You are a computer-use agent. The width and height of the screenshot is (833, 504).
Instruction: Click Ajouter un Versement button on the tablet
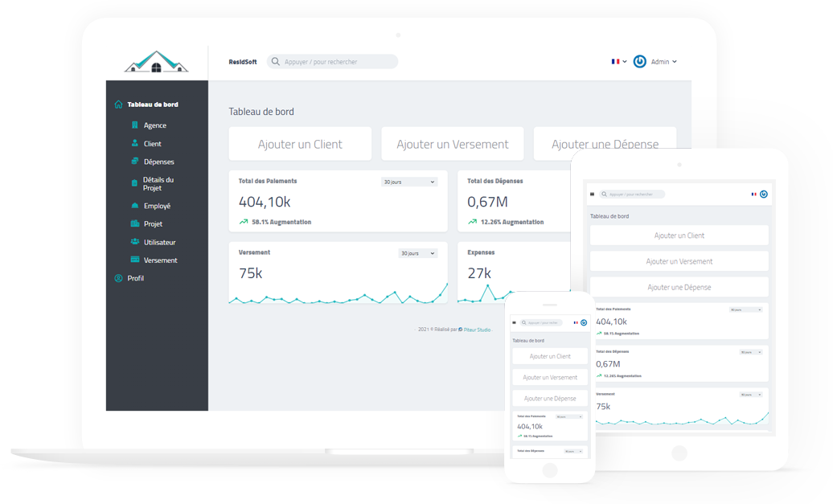[679, 261]
